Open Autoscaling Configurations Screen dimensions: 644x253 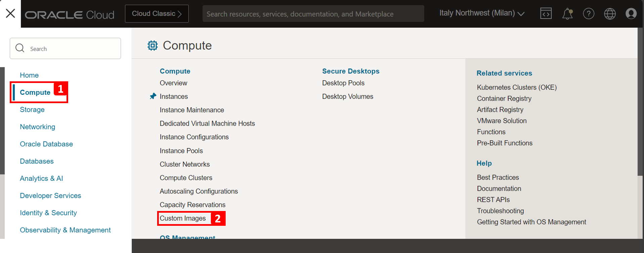coord(199,191)
